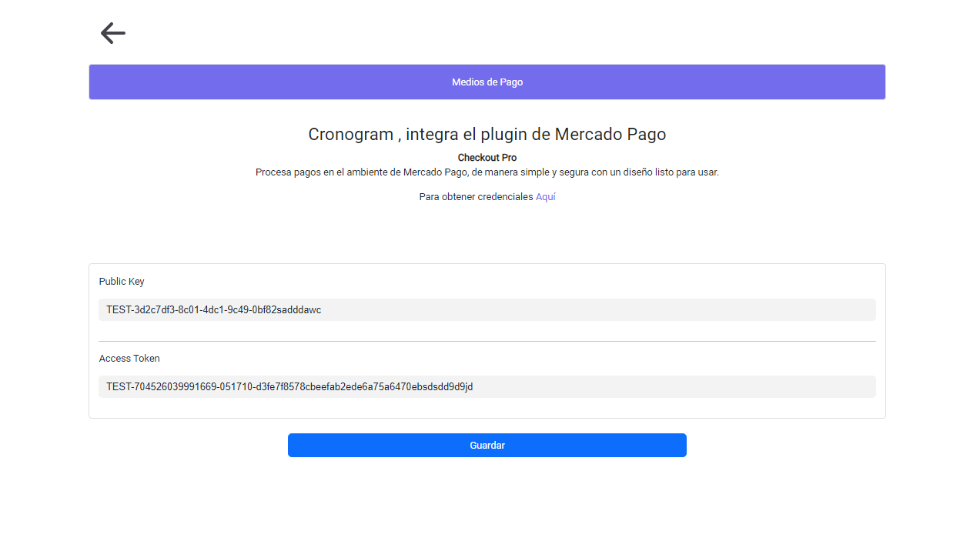The image size is (980, 558).
Task: Open the Aquí credentials link
Action: pyautogui.click(x=545, y=197)
